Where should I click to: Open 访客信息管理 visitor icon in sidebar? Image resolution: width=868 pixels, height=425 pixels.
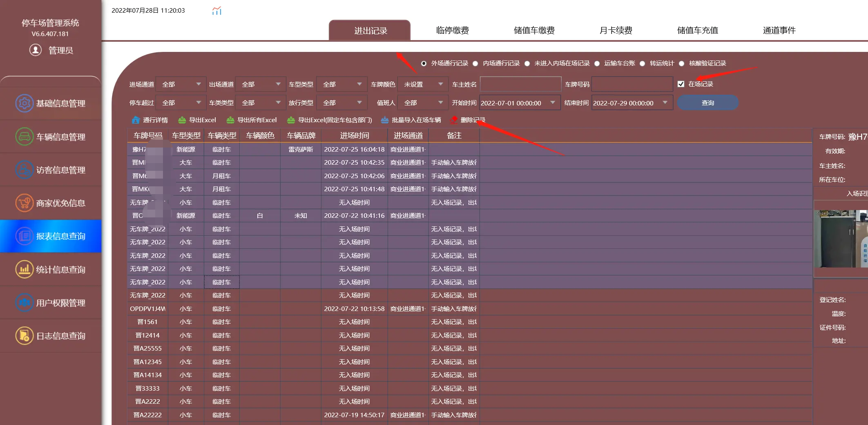24,170
